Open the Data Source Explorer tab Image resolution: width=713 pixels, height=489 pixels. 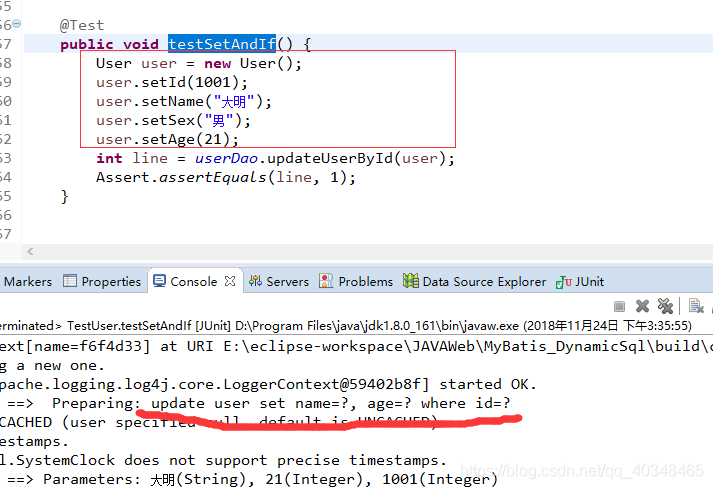(474, 282)
